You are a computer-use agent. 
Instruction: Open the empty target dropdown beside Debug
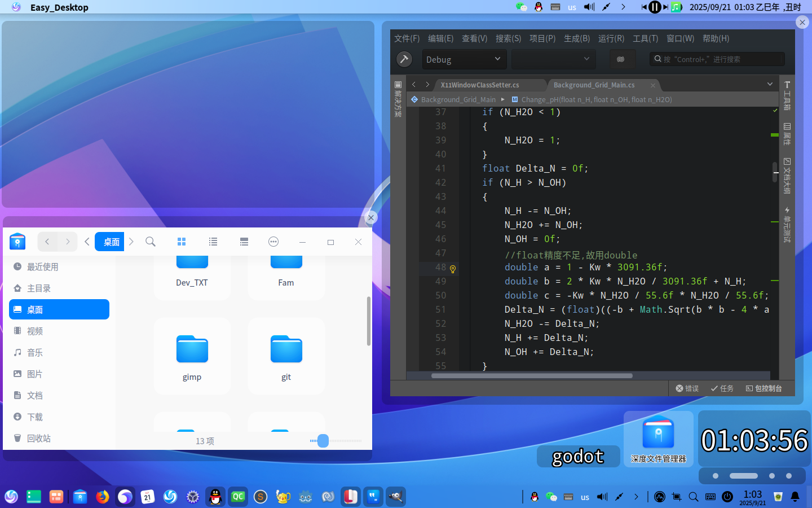tap(553, 59)
